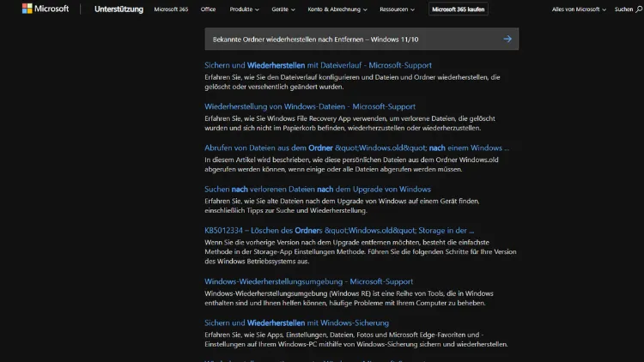
Task: Expand the Produkte dropdown
Action: 244,9
